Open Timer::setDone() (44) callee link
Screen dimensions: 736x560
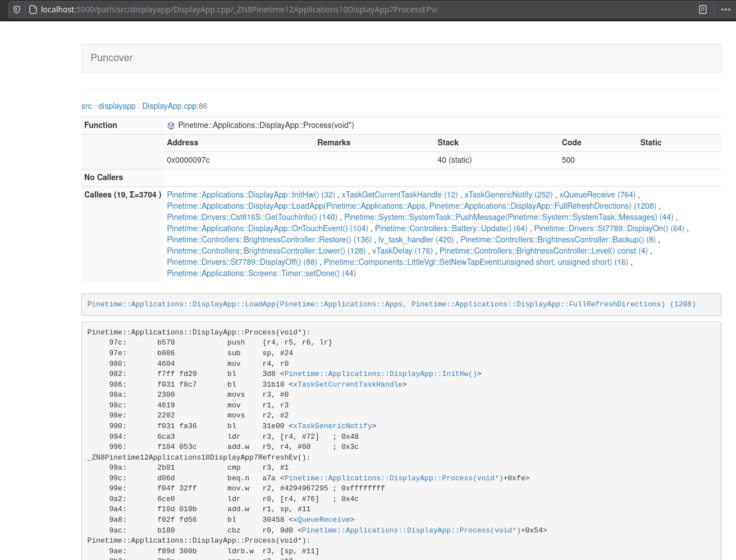coord(261,273)
